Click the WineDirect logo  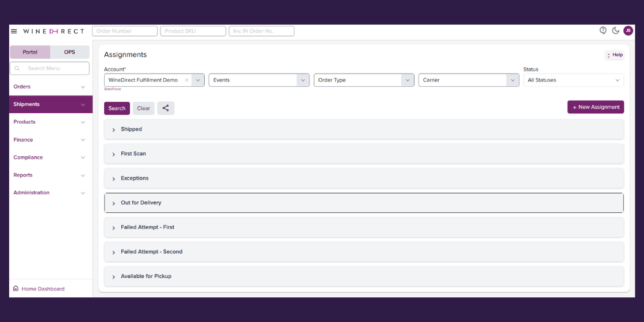[x=54, y=31]
